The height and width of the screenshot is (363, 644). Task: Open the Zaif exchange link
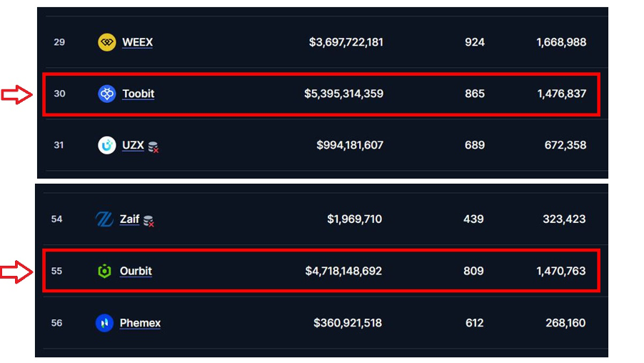click(129, 219)
